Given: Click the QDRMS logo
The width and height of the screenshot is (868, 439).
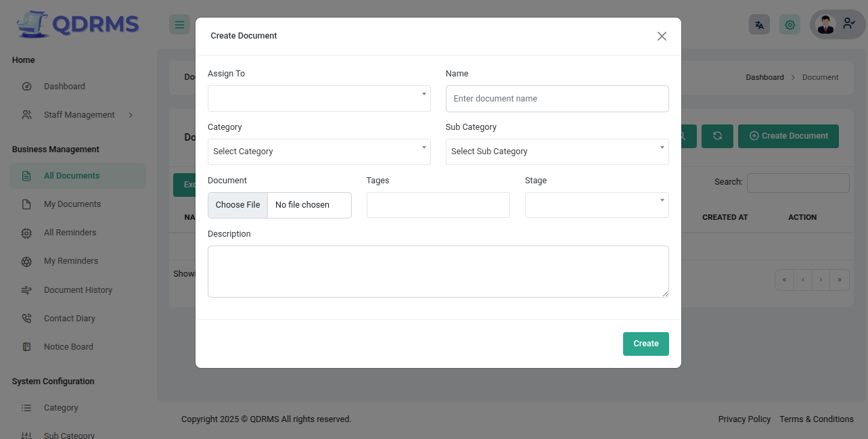Looking at the screenshot, I should click(78, 24).
